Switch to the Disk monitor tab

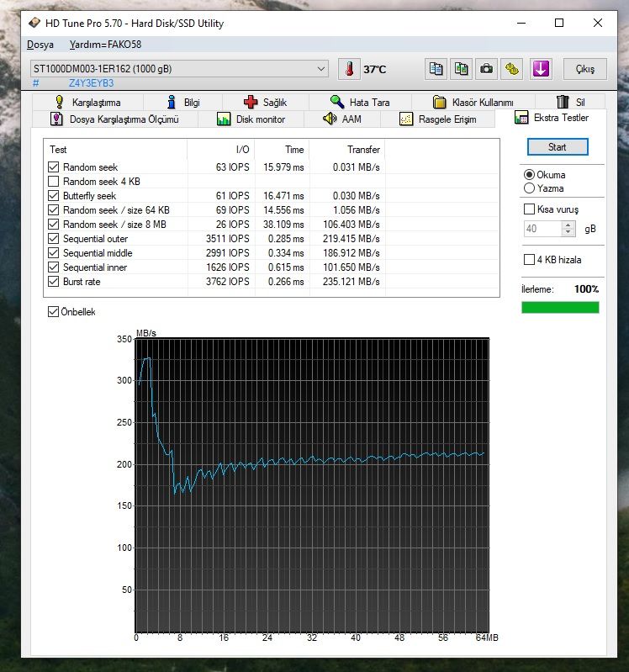pos(251,119)
